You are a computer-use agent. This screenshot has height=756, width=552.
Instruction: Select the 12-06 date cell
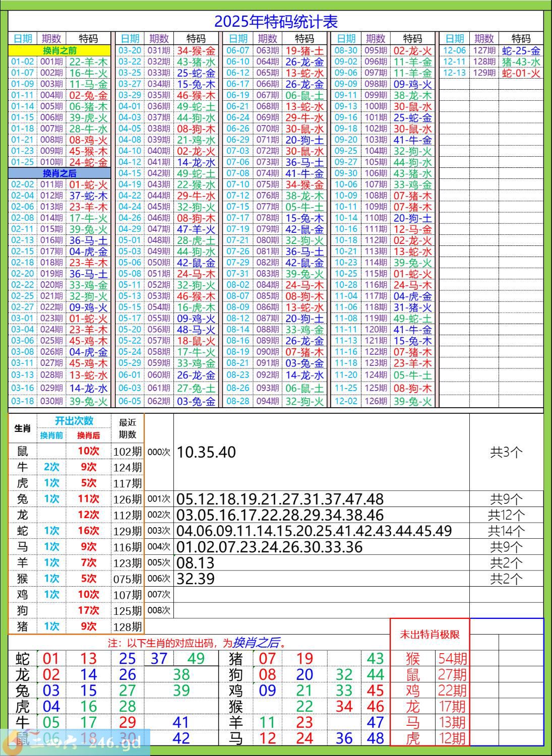coord(455,50)
